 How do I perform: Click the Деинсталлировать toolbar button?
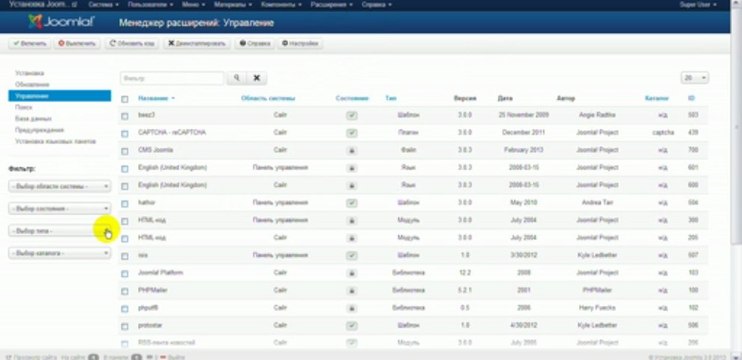[197, 44]
